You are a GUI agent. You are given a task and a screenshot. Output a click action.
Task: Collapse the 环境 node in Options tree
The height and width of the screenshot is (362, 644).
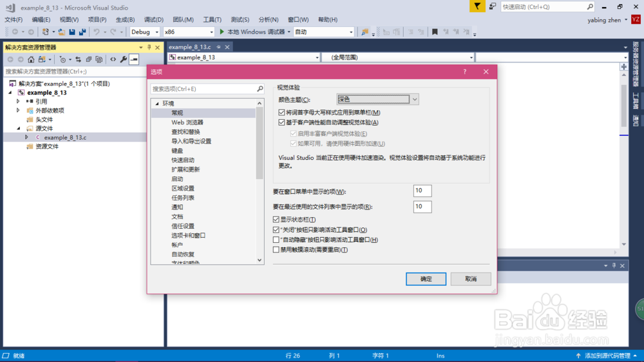point(157,104)
